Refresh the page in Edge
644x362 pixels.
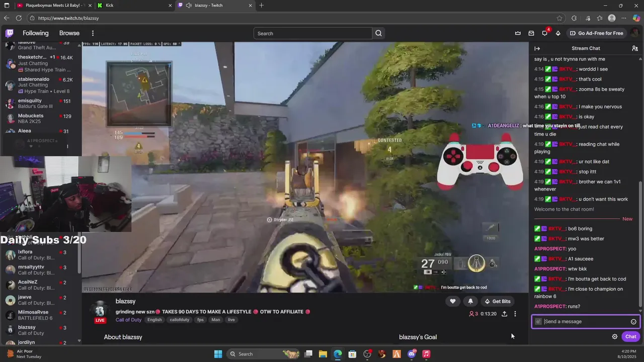click(19, 18)
